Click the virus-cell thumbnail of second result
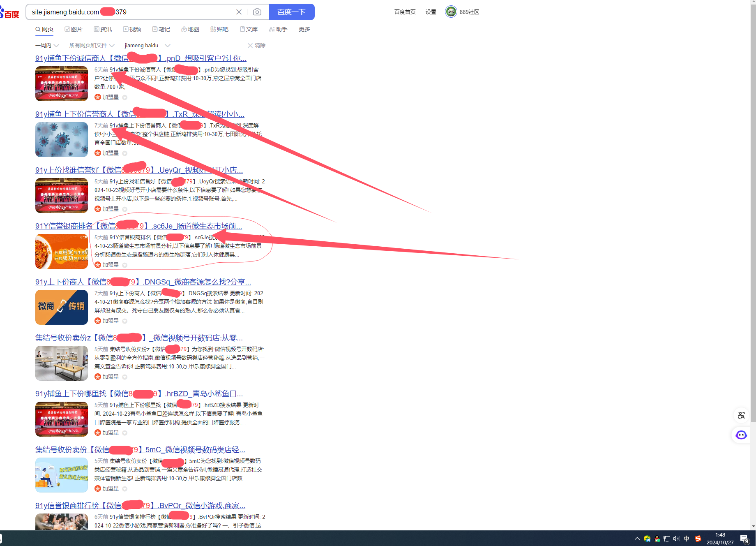This screenshot has height=546, width=756. click(x=62, y=139)
